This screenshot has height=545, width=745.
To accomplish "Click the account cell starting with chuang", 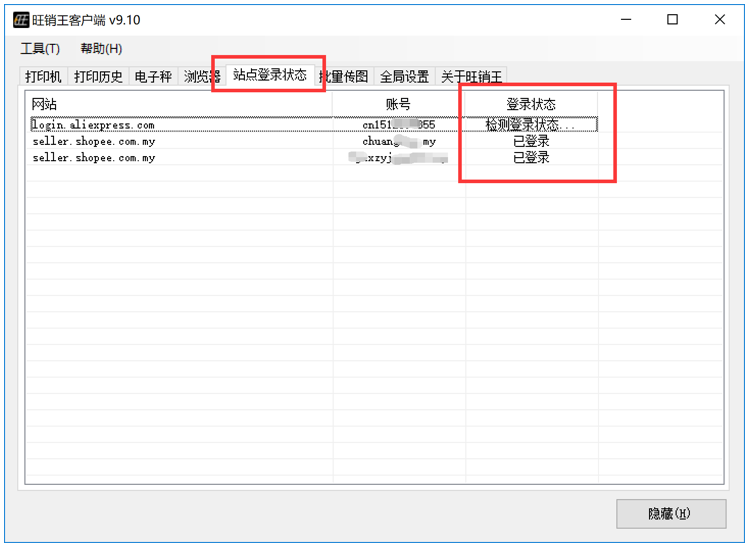I will (x=399, y=142).
